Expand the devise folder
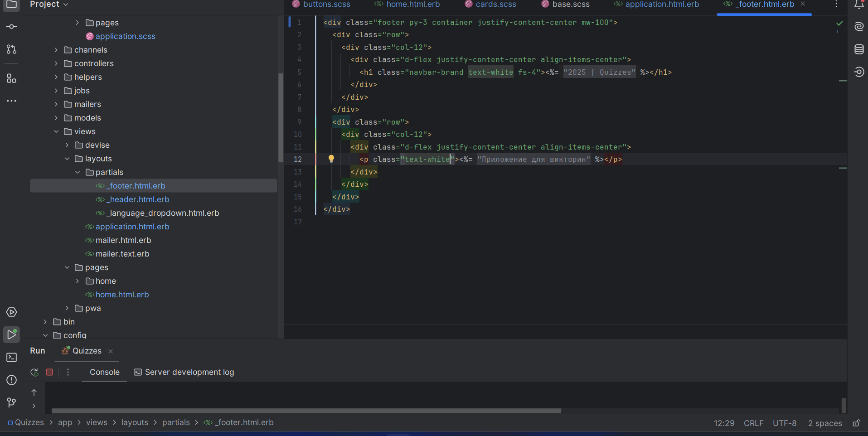The image size is (868, 436). pos(67,145)
